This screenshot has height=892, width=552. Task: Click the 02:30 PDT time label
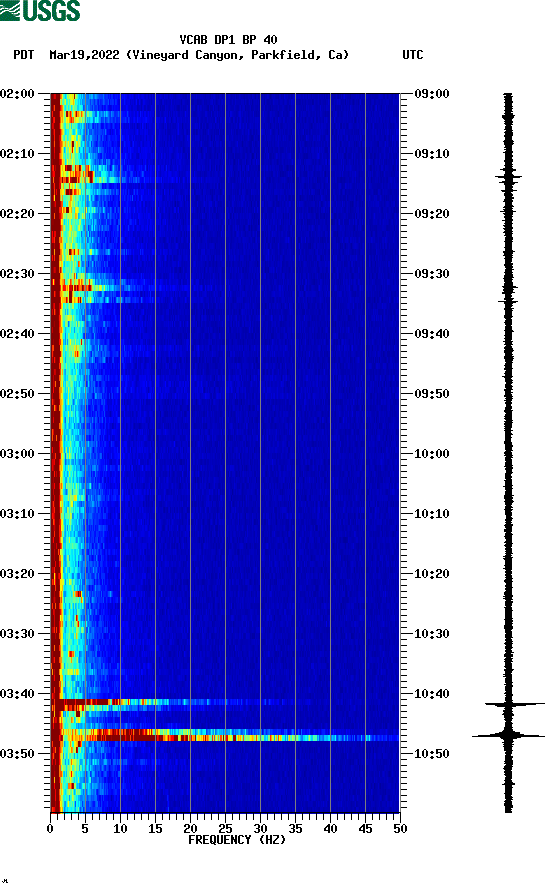coord(17,274)
